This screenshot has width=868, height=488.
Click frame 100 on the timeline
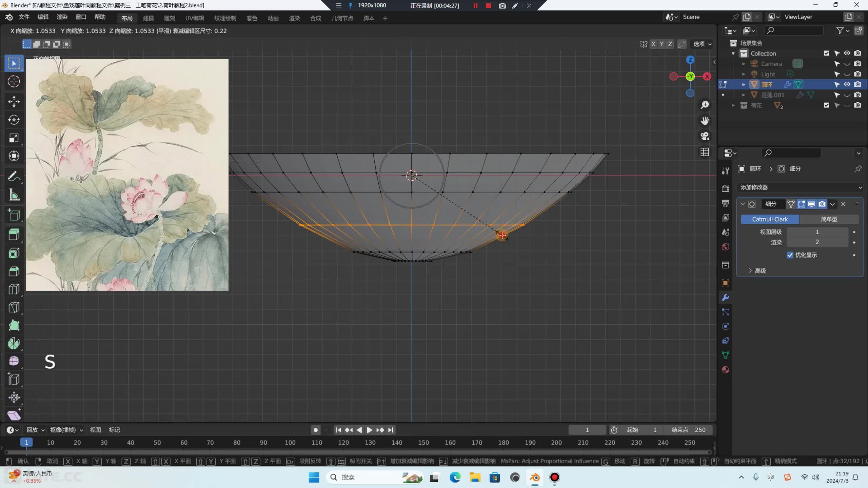pyautogui.click(x=290, y=442)
